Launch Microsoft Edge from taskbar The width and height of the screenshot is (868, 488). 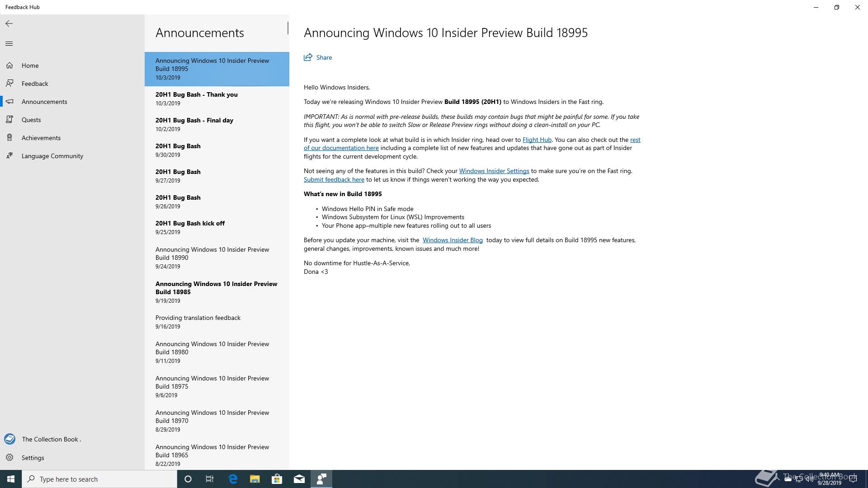click(x=233, y=479)
